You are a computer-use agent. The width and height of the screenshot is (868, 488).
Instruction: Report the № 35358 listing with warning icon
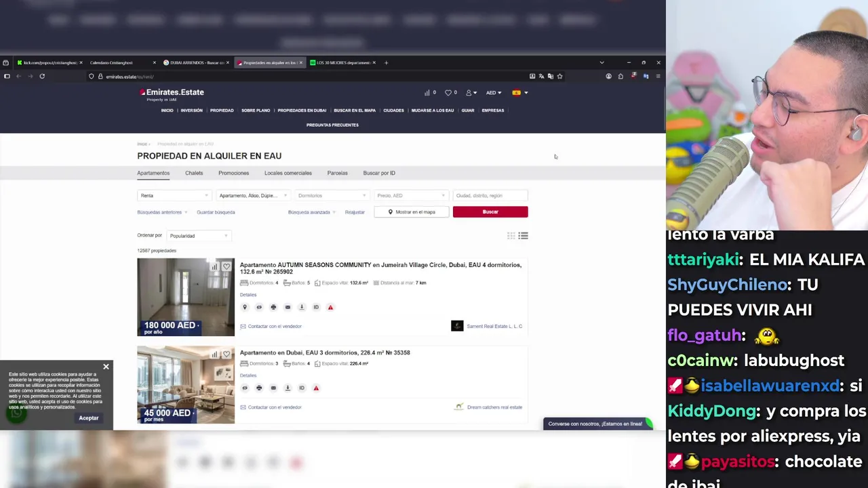tap(316, 388)
